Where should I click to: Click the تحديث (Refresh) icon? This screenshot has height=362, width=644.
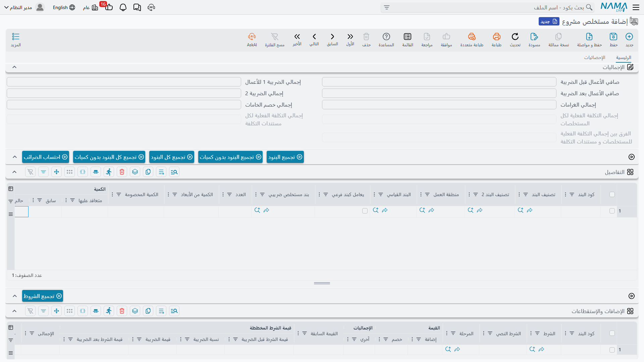[x=515, y=37]
